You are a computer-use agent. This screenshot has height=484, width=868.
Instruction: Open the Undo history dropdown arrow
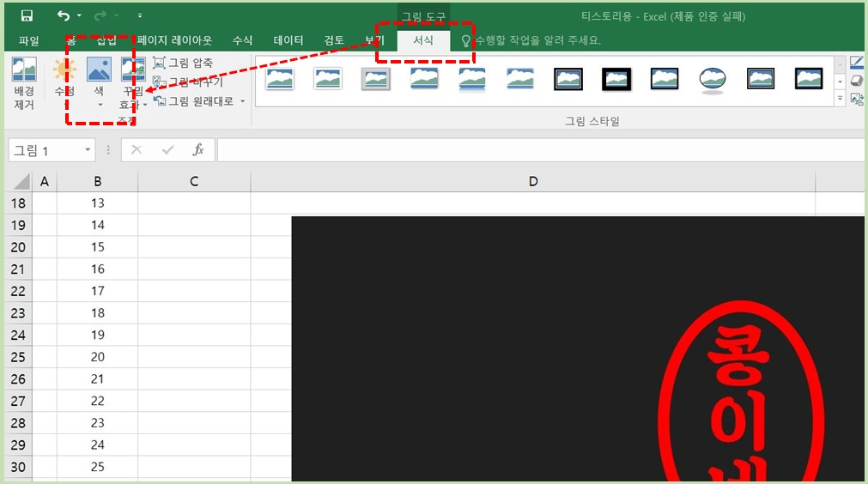(x=79, y=15)
